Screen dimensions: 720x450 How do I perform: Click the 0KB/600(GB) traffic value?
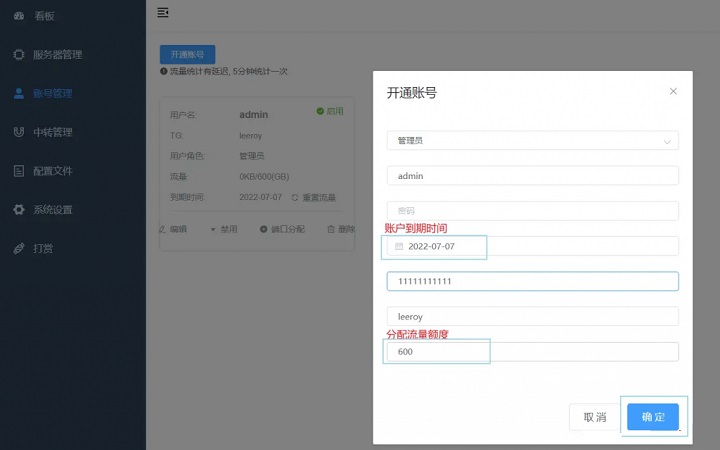264,177
